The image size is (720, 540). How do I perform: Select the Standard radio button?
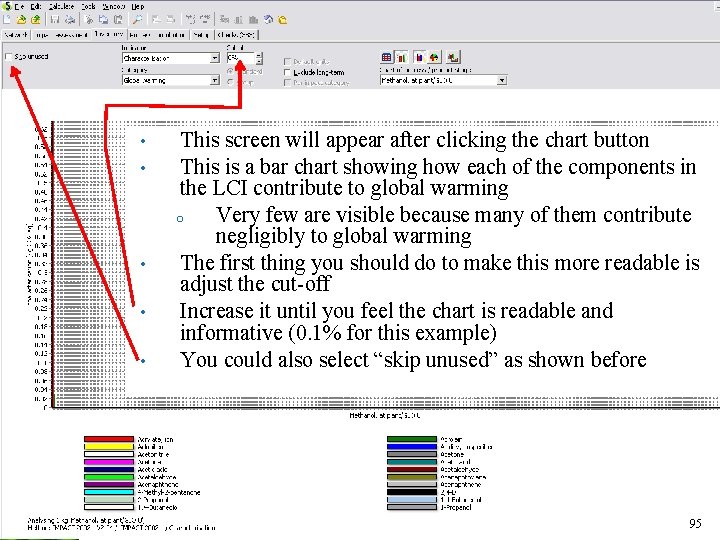pos(231,71)
